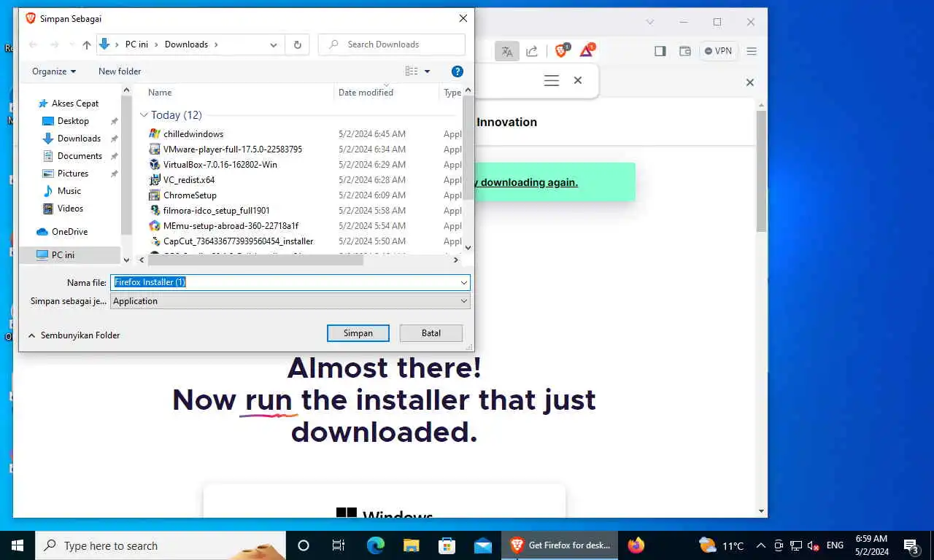The height and width of the screenshot is (560, 934).
Task: Select Documents in the navigation pane
Action: click(x=80, y=156)
